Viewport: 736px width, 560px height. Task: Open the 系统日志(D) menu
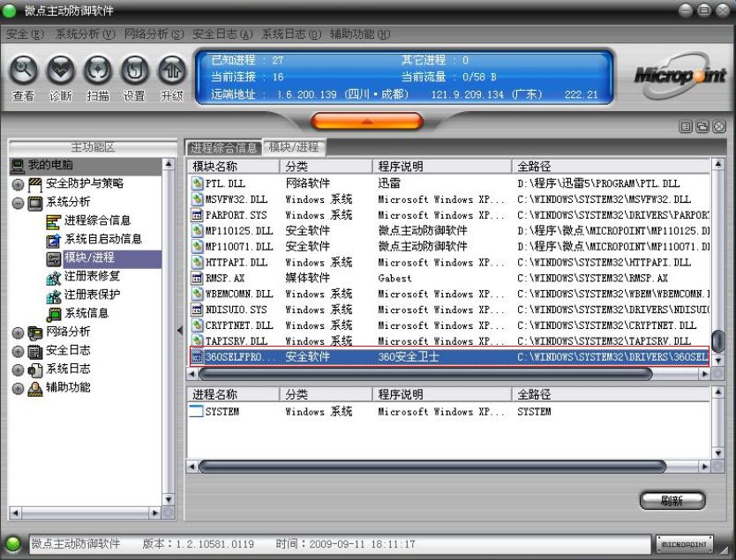(291, 34)
